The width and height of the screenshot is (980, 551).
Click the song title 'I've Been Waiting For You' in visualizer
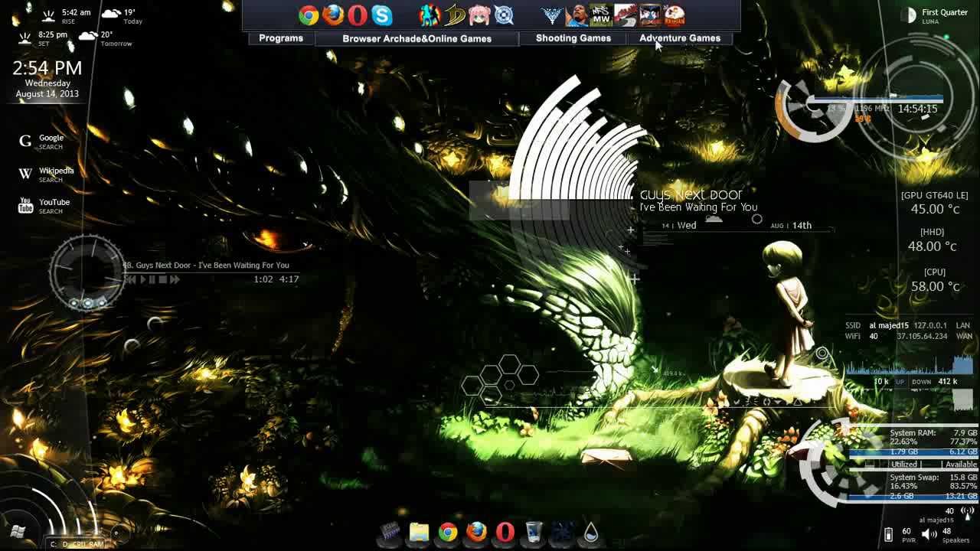(698, 207)
